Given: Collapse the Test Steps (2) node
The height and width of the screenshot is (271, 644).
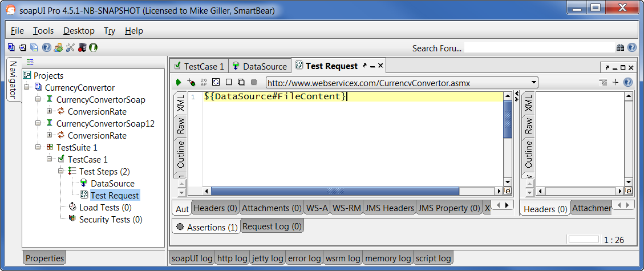Looking at the screenshot, I should point(61,171).
